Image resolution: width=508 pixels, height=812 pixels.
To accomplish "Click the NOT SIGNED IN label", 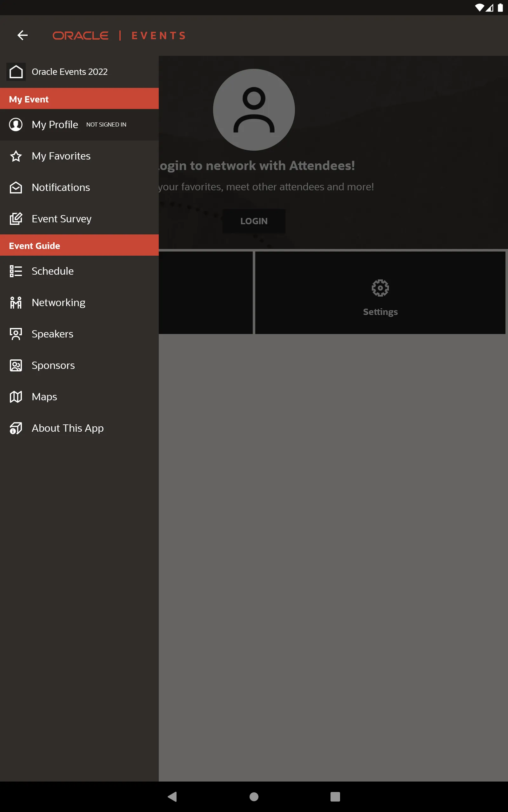I will pos(106,124).
